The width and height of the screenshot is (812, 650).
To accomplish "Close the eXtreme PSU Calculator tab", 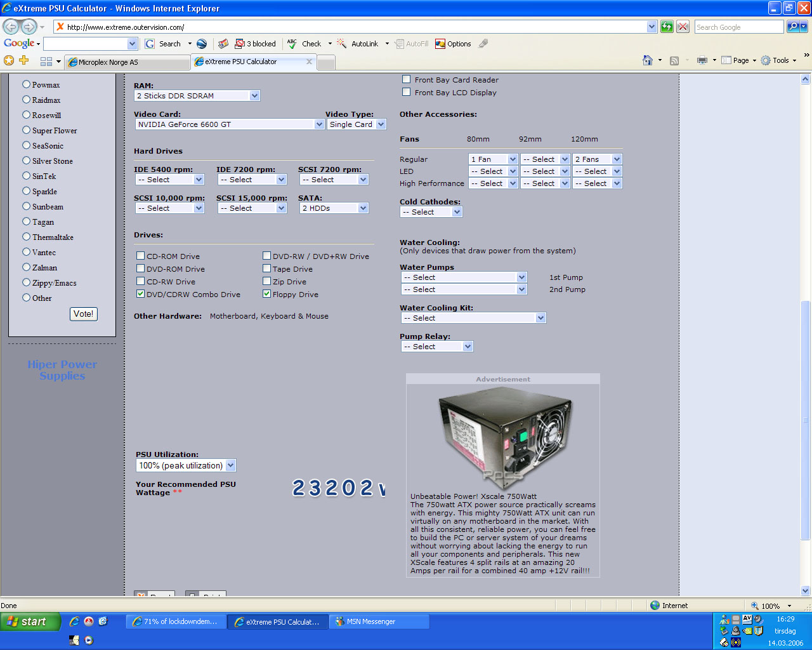I will click(310, 62).
